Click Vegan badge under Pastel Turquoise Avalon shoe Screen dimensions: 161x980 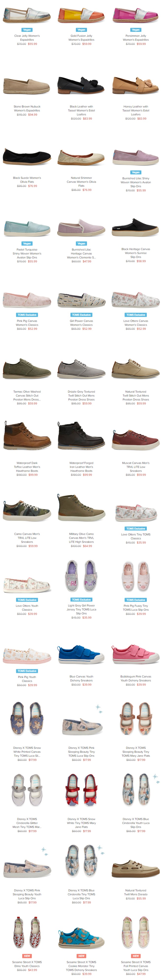point(27,244)
